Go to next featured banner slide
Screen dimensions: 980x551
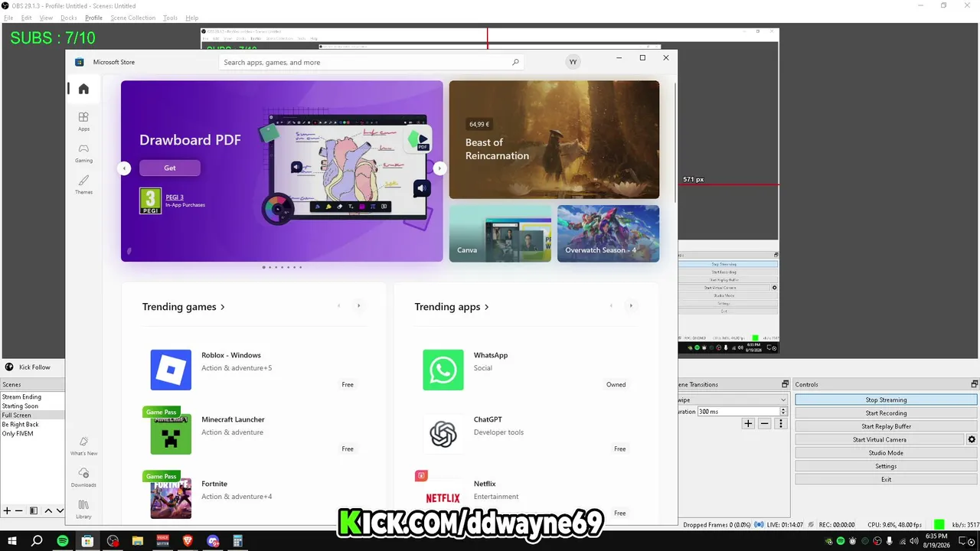439,168
